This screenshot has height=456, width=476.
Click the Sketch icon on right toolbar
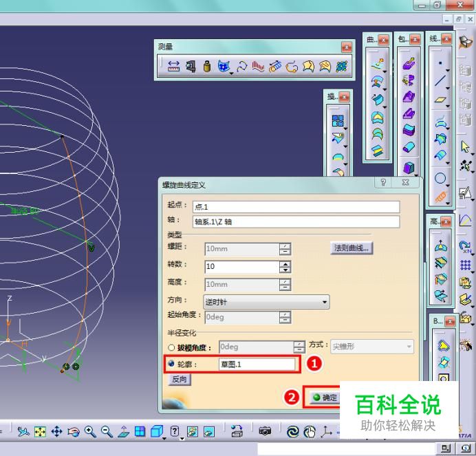[465, 193]
